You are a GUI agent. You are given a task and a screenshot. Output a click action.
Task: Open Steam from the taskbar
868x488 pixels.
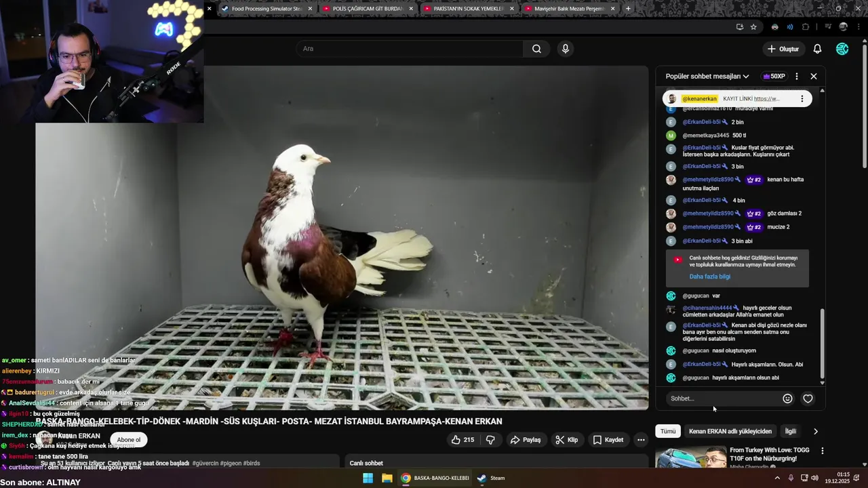[x=491, y=478]
